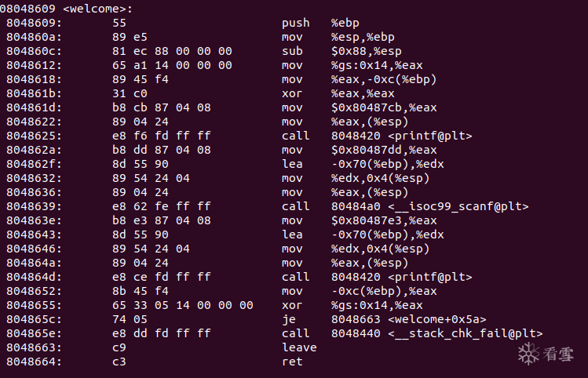
Task: Select address 804860c at line start
Action: pos(34,51)
